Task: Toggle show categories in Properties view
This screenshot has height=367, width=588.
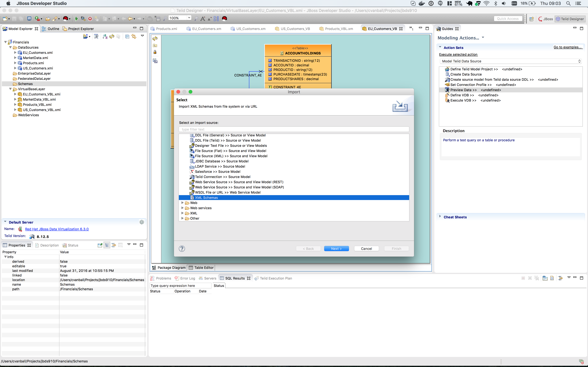Action: click(107, 245)
